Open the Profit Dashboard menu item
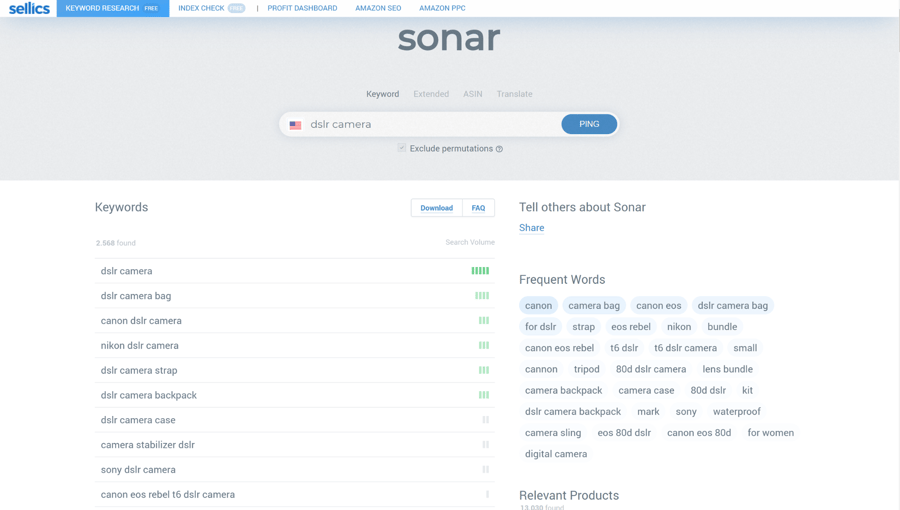This screenshot has height=510, width=900. (302, 8)
